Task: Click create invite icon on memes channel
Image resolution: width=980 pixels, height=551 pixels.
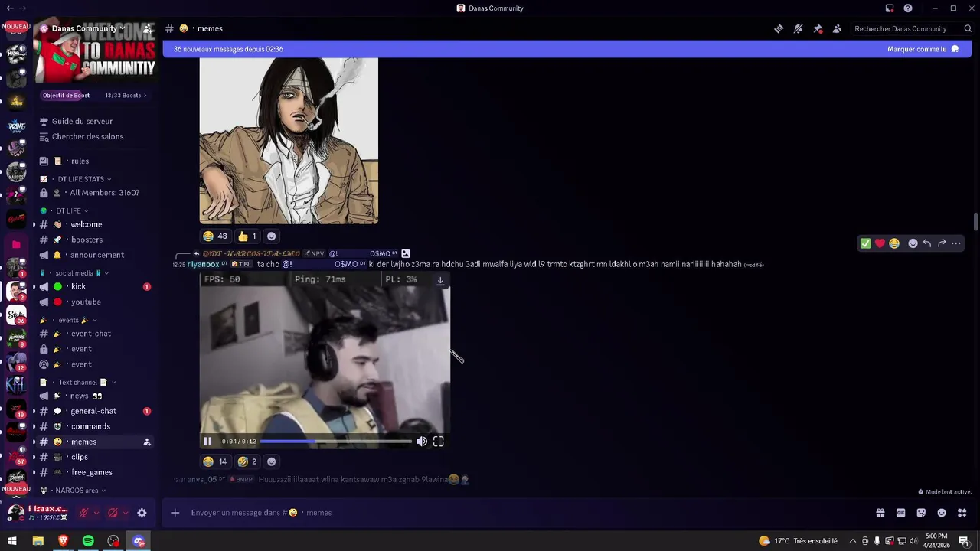Action: pos(147,442)
